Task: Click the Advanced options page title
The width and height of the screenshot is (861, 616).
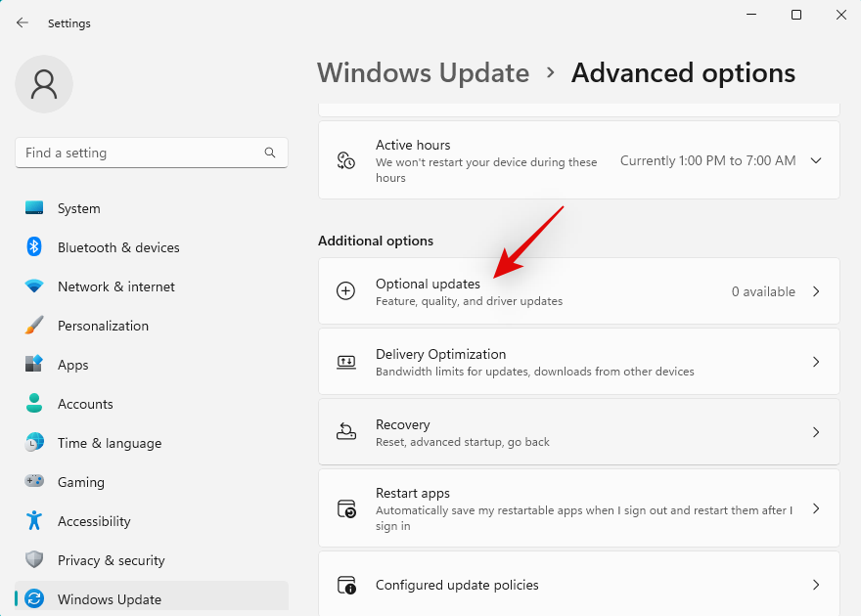Action: pyautogui.click(x=683, y=73)
